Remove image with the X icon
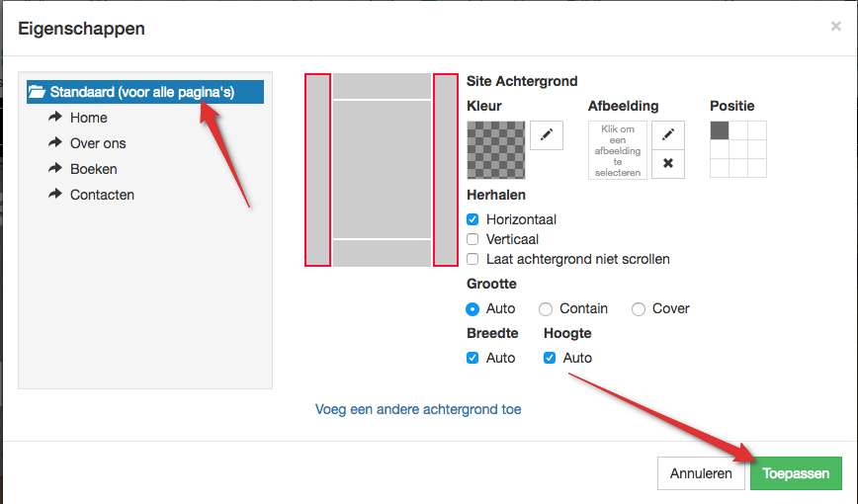 click(668, 163)
